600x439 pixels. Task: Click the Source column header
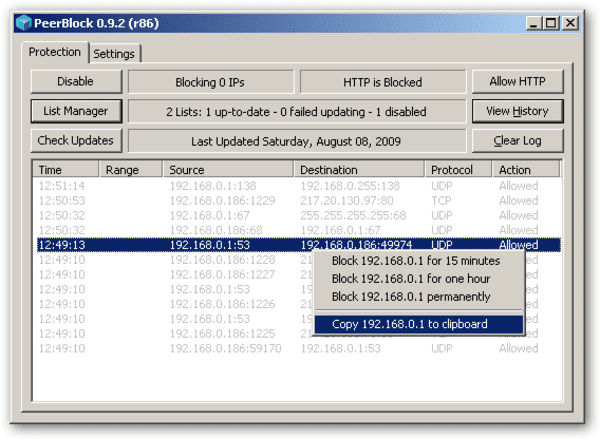[x=228, y=170]
